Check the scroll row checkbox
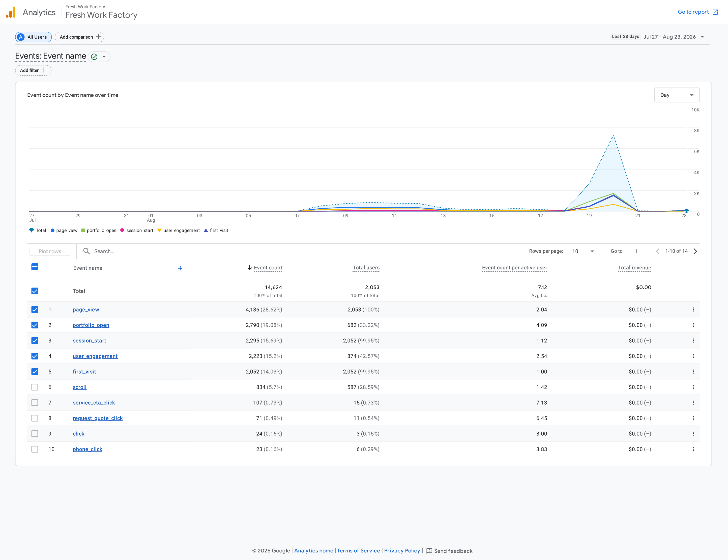Viewport: 728px width, 560px height. [x=35, y=387]
